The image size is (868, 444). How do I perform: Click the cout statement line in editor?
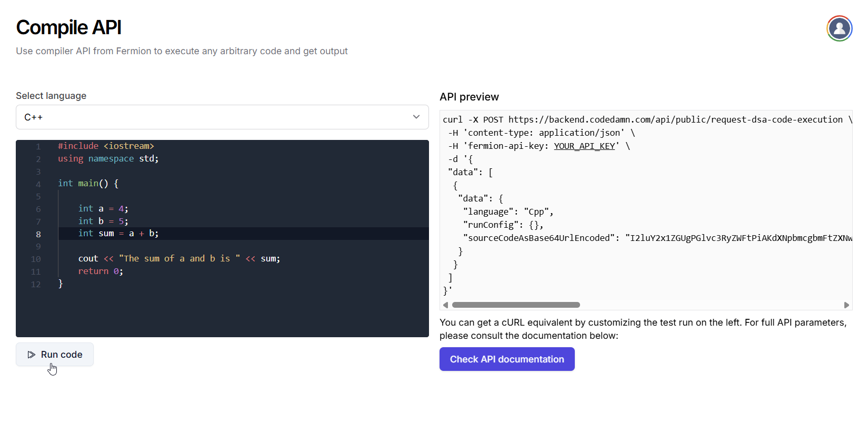[x=179, y=259]
